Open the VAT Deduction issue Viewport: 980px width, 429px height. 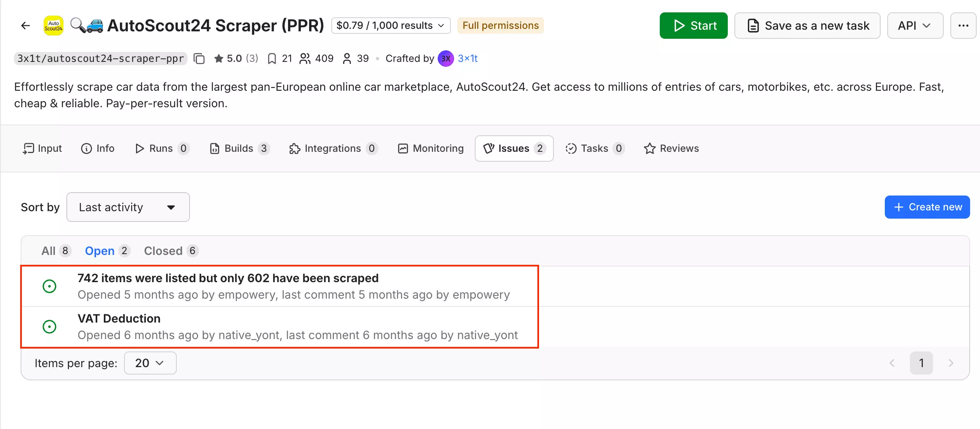tap(119, 319)
